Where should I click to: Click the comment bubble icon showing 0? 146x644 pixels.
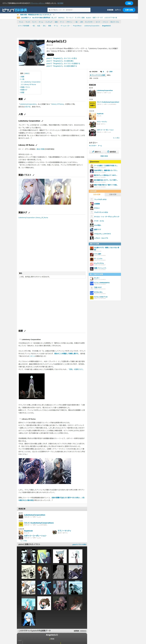[x=101, y=72]
